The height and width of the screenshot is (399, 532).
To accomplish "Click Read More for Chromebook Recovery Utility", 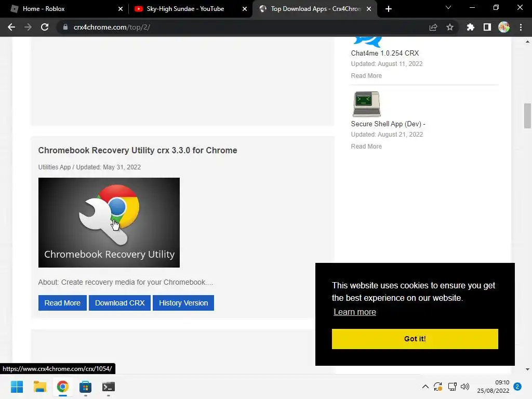I will click(62, 303).
